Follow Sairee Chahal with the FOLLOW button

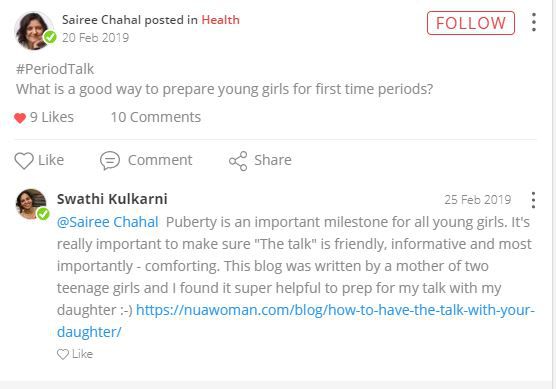(x=471, y=23)
